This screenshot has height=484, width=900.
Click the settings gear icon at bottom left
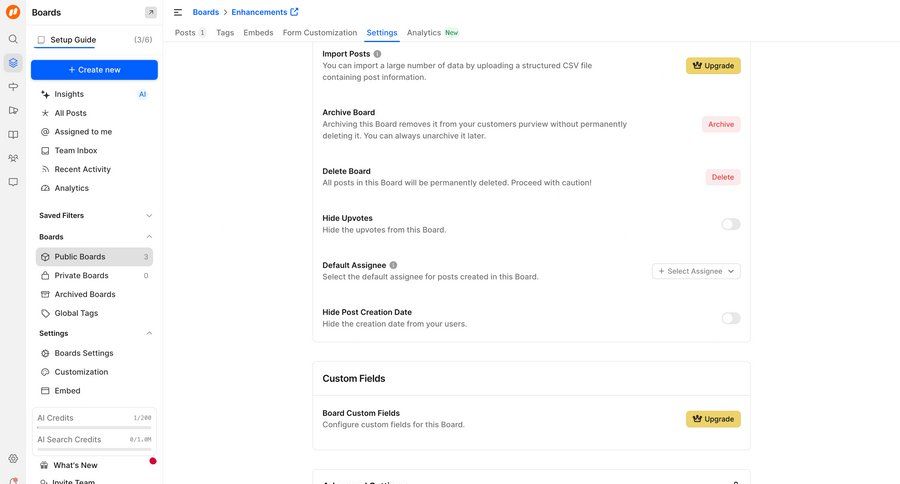pos(13,458)
